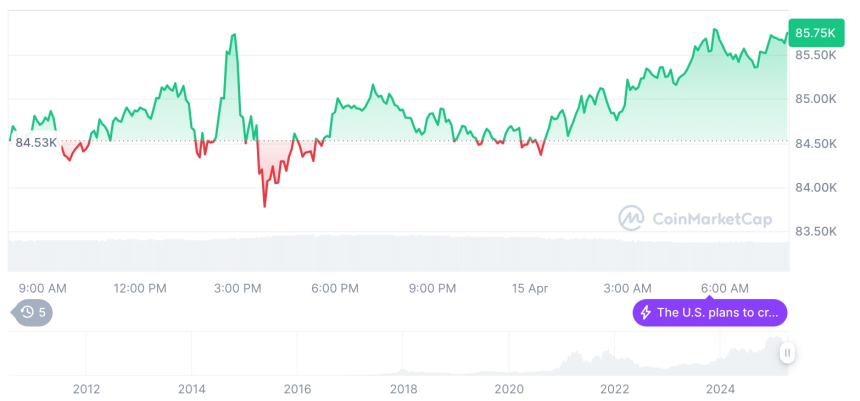Open the "The U.S. plans to cr..." news pill
This screenshot has height=401, width=860.
tap(710, 313)
